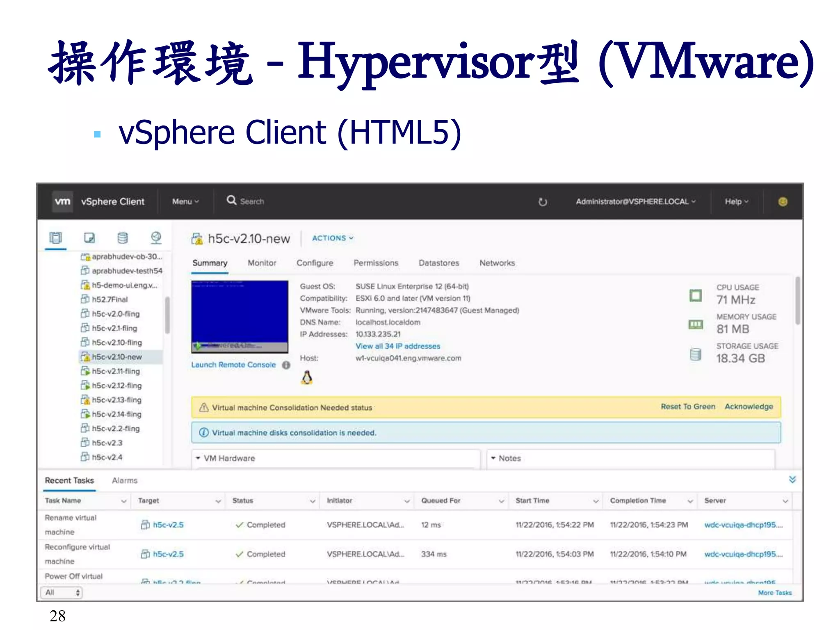Viewport: 840px width, 630px height.
Task: Click the CPU usage icon
Action: coord(696,295)
